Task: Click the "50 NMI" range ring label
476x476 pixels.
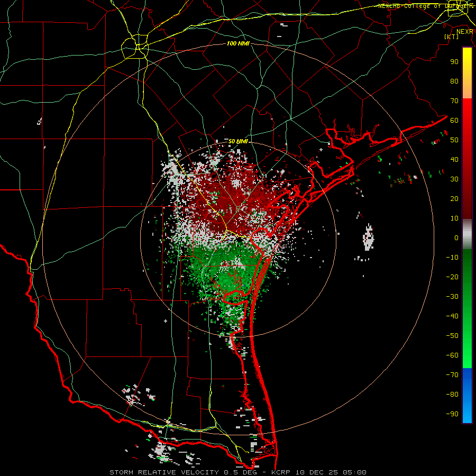Action: coord(238,141)
